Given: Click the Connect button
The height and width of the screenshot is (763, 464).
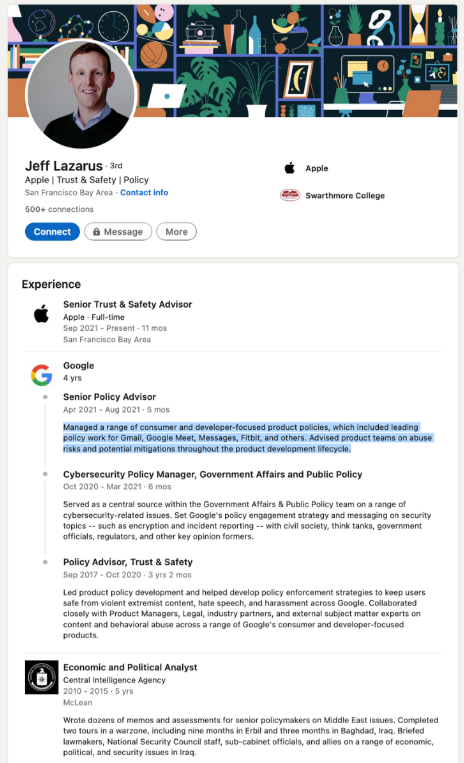Looking at the screenshot, I should [x=52, y=232].
